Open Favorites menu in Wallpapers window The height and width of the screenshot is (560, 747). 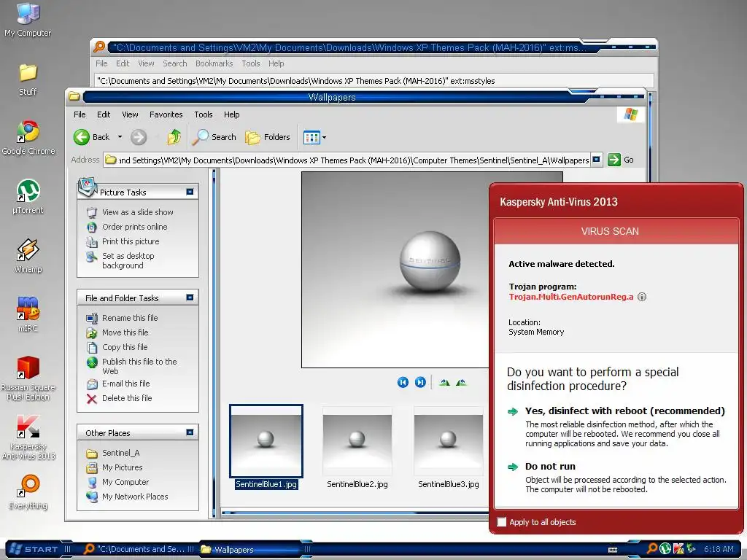pos(166,114)
